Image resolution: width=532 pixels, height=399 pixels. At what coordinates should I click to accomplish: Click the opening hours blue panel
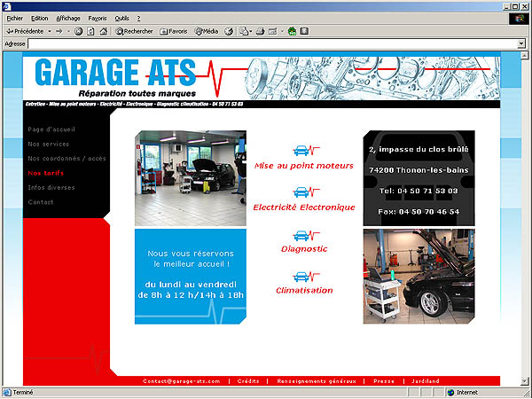pos(191,276)
